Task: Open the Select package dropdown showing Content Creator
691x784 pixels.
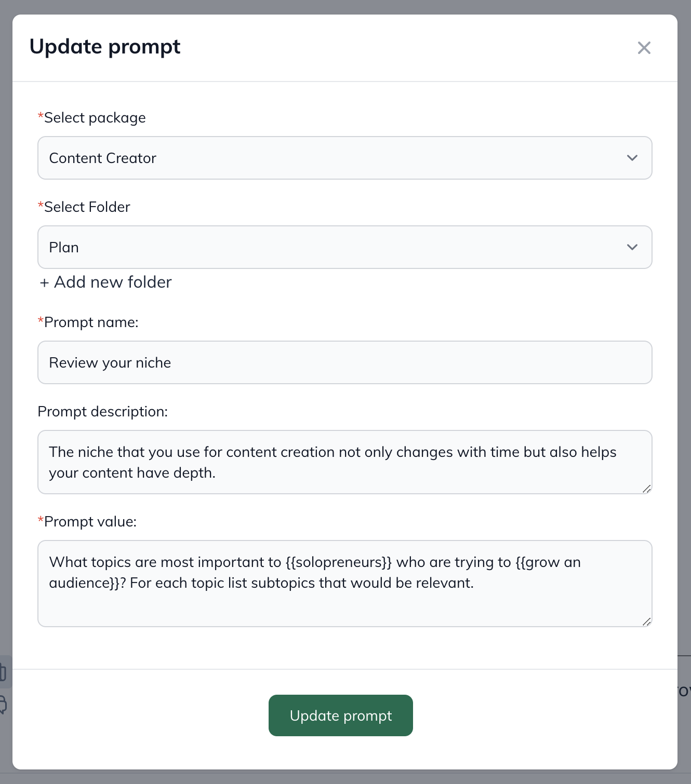Action: (333, 158)
